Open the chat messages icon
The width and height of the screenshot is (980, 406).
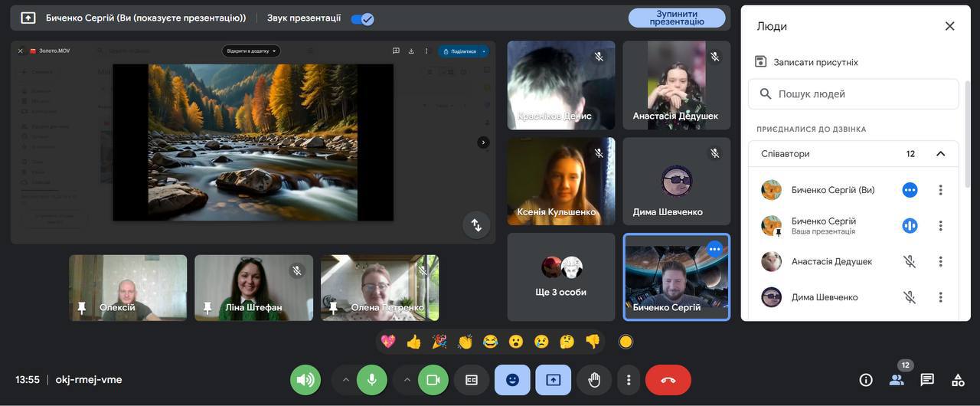(927, 380)
